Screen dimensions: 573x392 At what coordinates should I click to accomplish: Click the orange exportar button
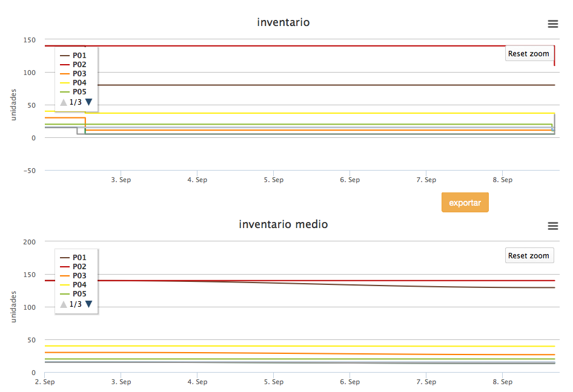pos(465,202)
